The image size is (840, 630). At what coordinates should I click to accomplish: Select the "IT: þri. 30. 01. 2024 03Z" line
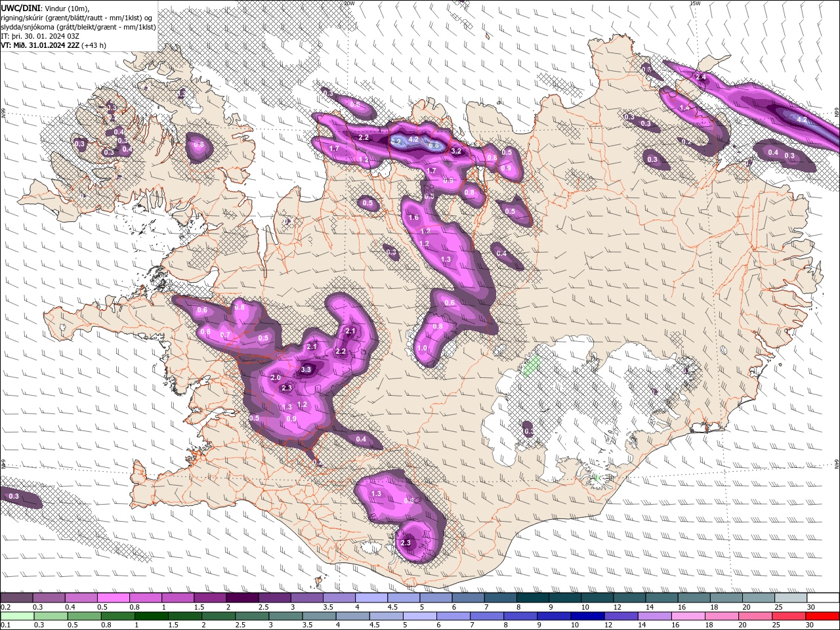40,36
